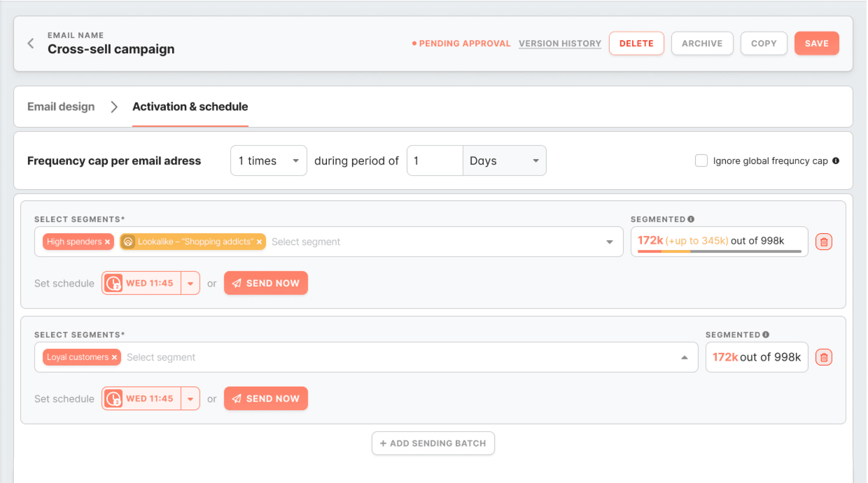This screenshot has height=483, width=868.
Task: Delete the second sending batch via trash icon
Action: (824, 357)
